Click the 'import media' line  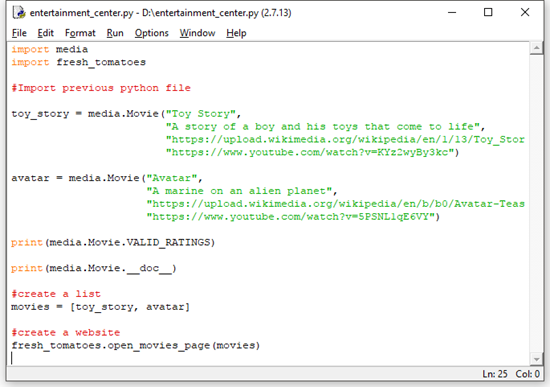pyautogui.click(x=49, y=49)
